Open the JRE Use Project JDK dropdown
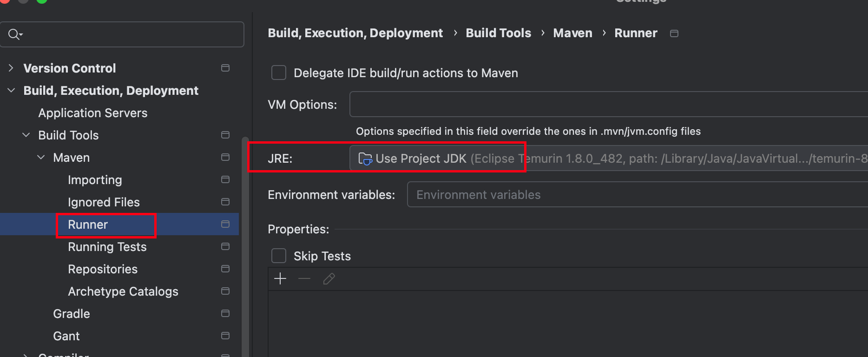The image size is (868, 357). (x=609, y=158)
